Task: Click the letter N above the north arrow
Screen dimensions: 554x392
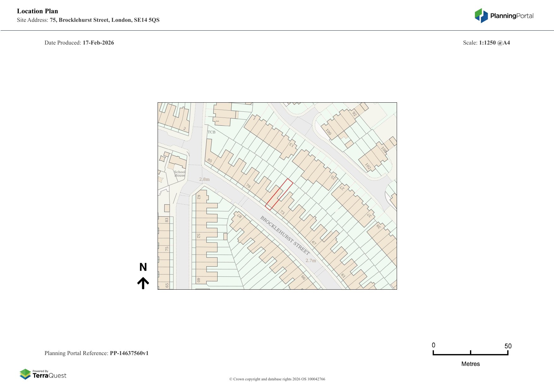Action: pos(143,267)
